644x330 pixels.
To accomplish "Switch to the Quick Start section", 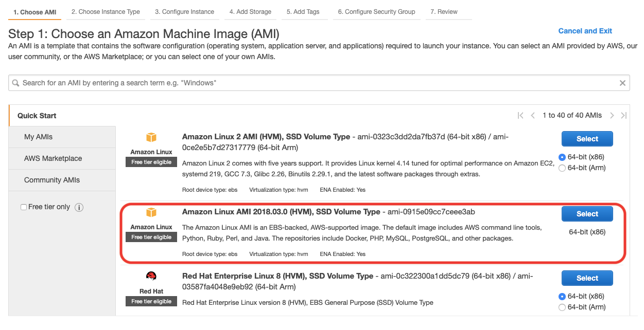I will click(x=62, y=116).
